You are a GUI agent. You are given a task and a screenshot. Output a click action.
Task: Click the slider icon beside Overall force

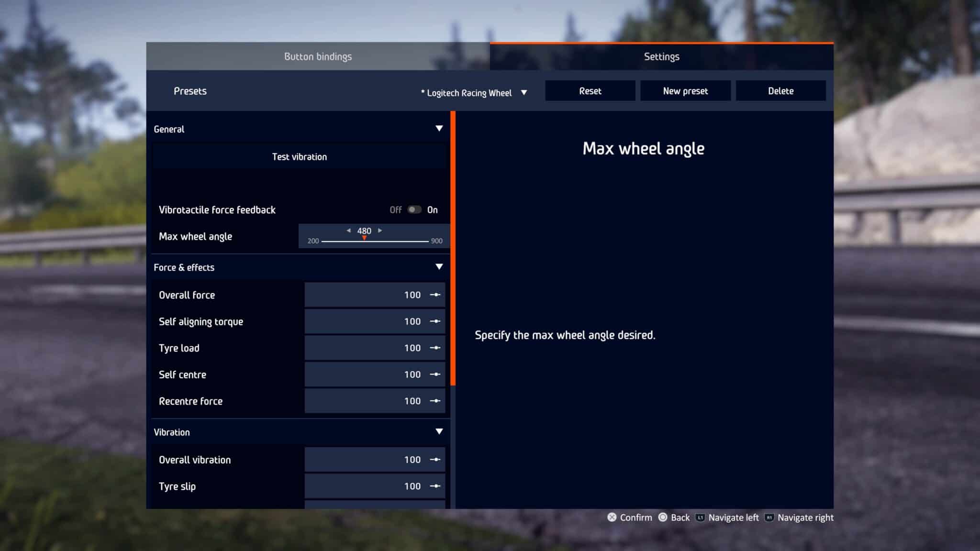pos(435,295)
